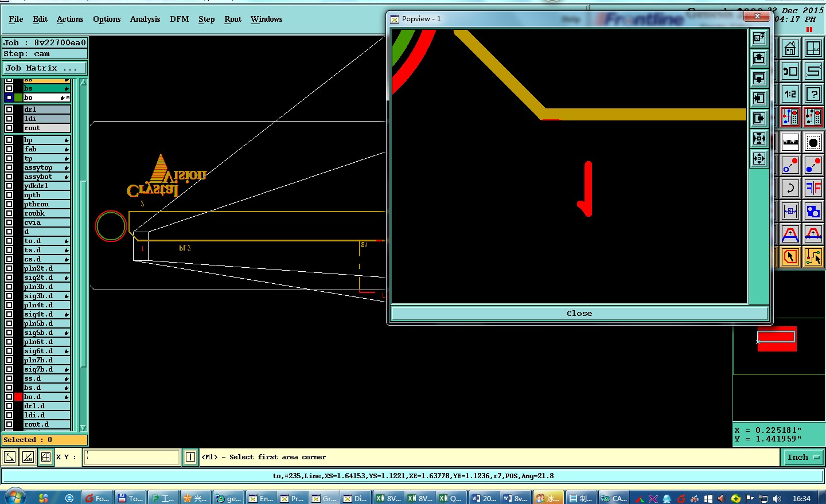The image size is (826, 504).
Task: Click the layer list vertical scrollbar
Action: [x=83, y=255]
